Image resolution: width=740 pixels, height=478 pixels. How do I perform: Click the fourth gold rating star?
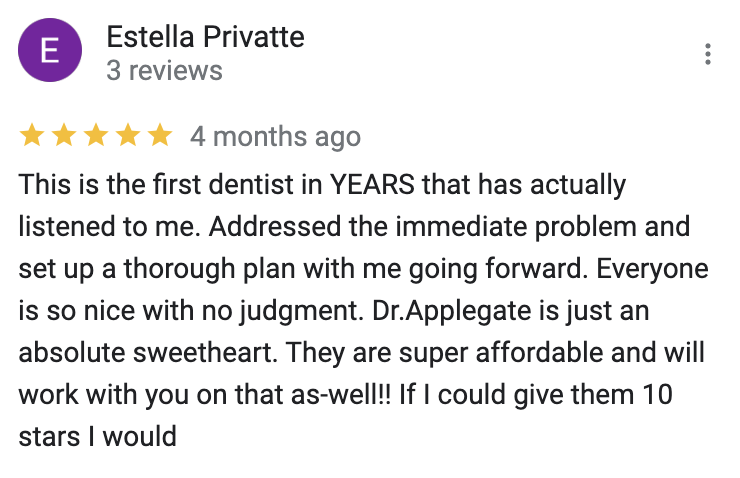coord(127,136)
